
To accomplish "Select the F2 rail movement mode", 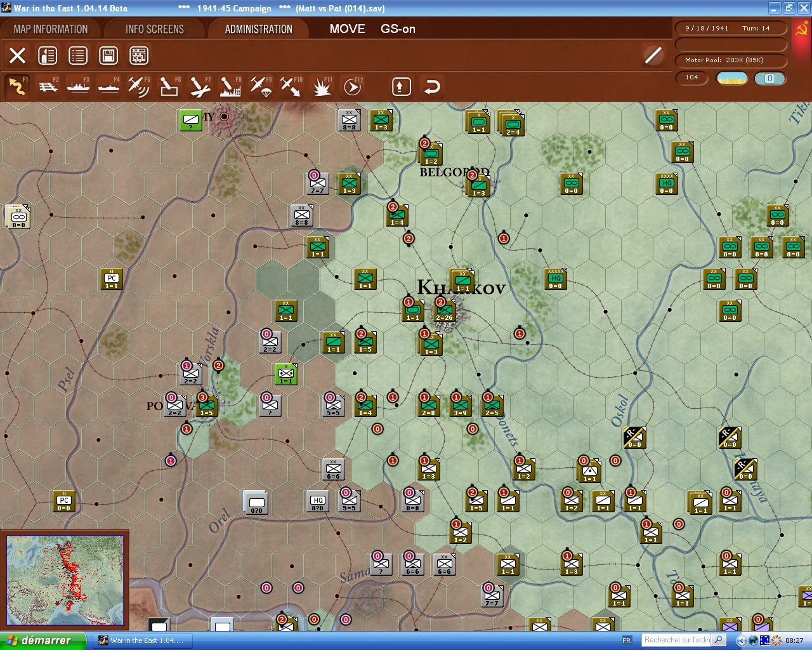I will (48, 86).
